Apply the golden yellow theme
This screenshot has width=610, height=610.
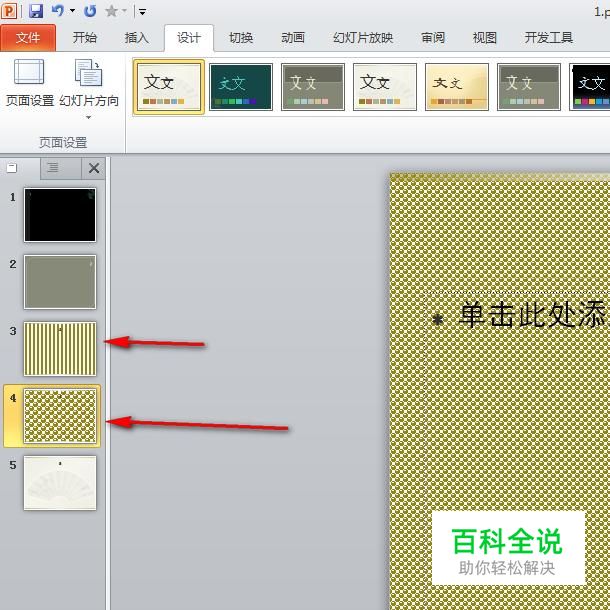457,87
